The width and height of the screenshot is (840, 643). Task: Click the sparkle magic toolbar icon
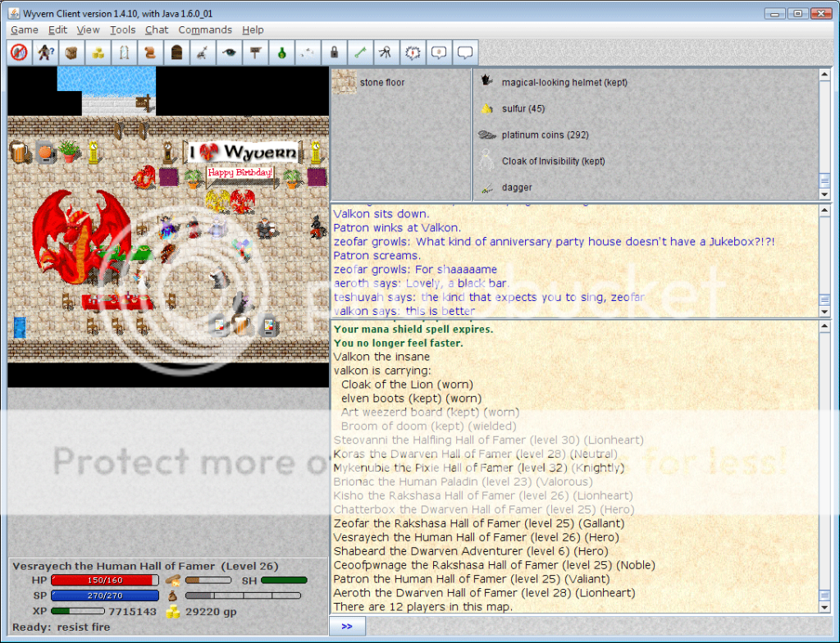point(308,52)
